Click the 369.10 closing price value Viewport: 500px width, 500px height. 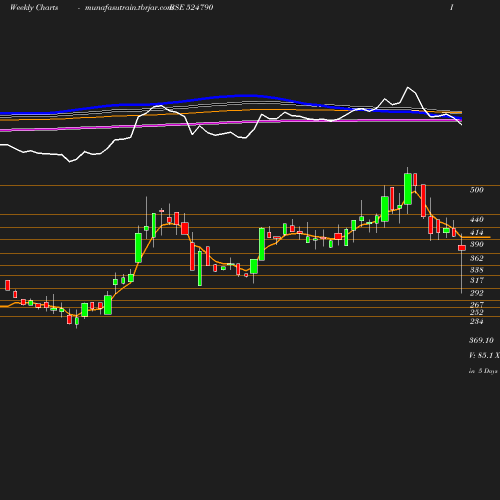[x=481, y=340]
